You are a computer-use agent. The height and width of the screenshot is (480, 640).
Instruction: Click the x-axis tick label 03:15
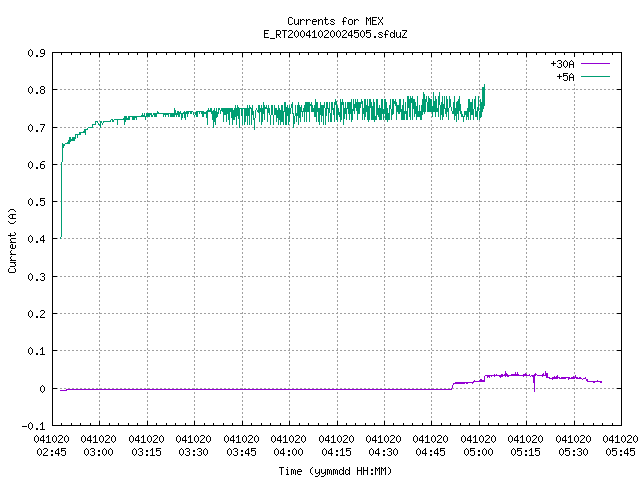tap(147, 452)
